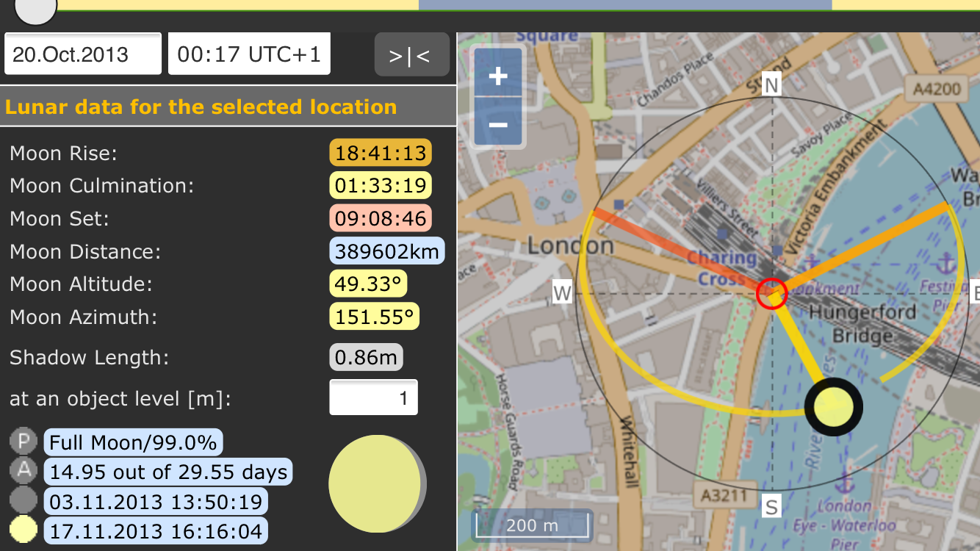Click Shadow Length value 0.86m
The width and height of the screenshot is (980, 551).
(366, 357)
